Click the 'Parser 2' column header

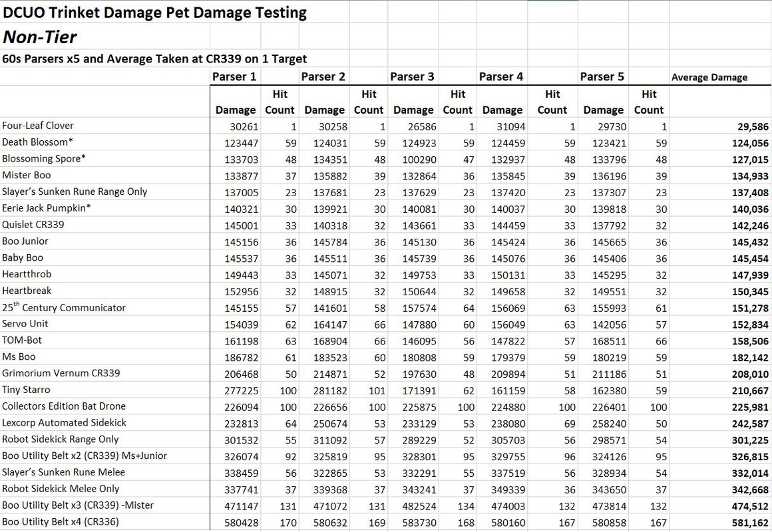click(x=323, y=76)
